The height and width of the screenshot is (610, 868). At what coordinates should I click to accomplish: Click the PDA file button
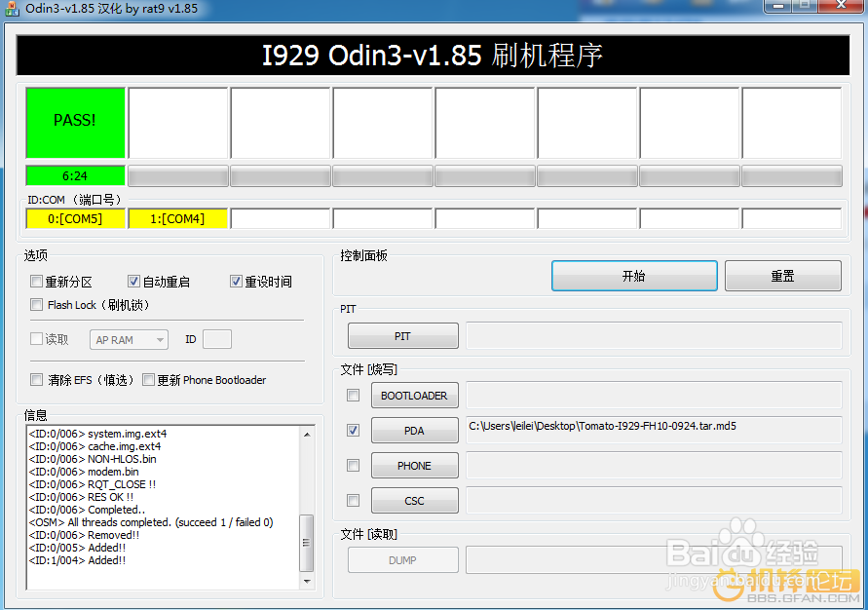coord(414,430)
